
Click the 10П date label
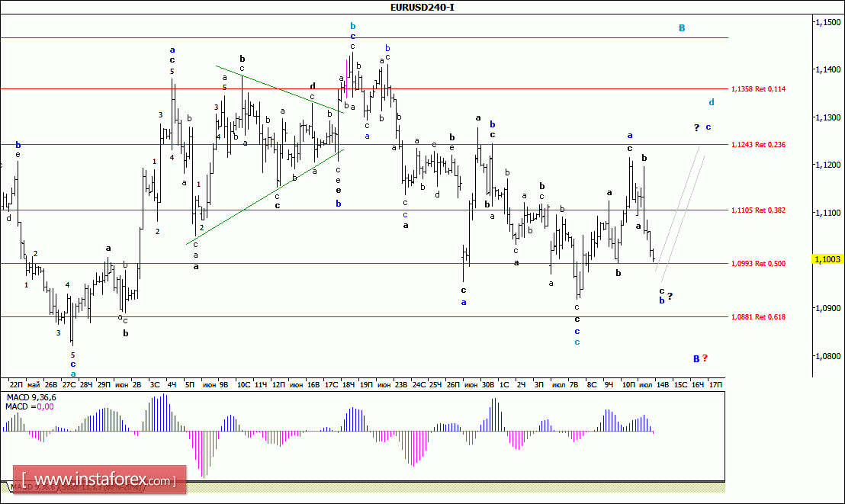(628, 384)
